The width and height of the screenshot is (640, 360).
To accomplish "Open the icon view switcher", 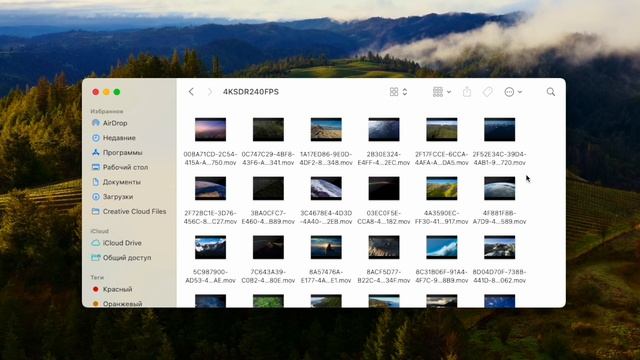I will 398,92.
